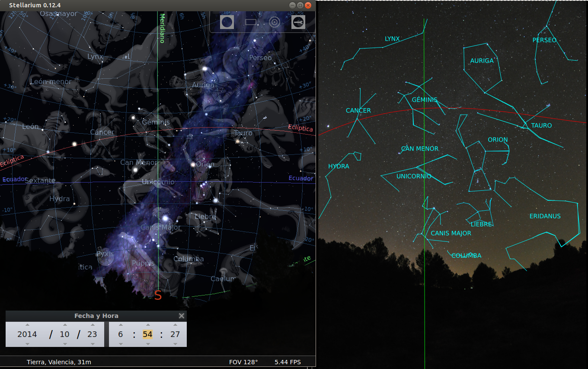Click the Fecha y Hora title bar

click(96, 316)
